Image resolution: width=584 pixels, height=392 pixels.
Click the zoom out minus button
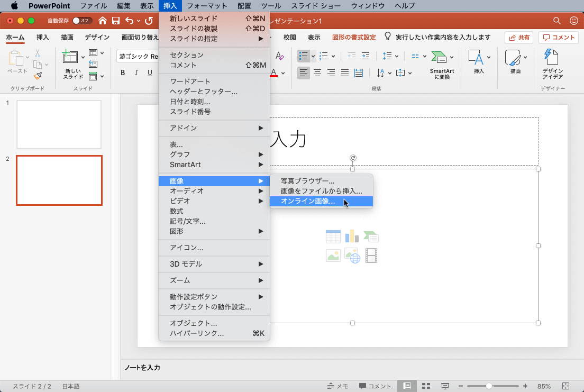[461, 386]
